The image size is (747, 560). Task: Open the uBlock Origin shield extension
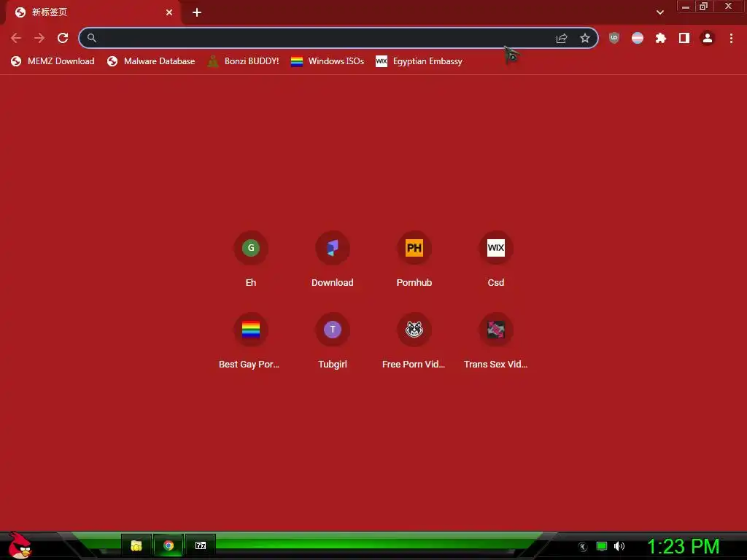614,38
